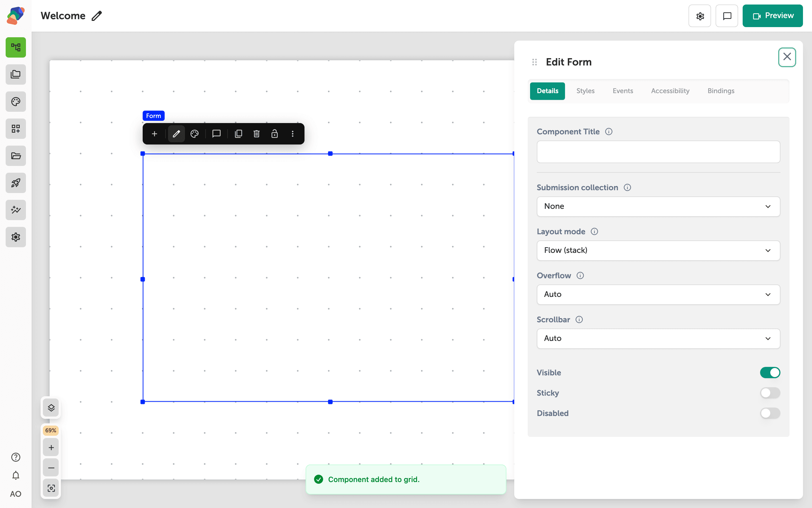Click the pencil edit icon in Form toolbar
This screenshot has height=508, width=812.
click(176, 134)
